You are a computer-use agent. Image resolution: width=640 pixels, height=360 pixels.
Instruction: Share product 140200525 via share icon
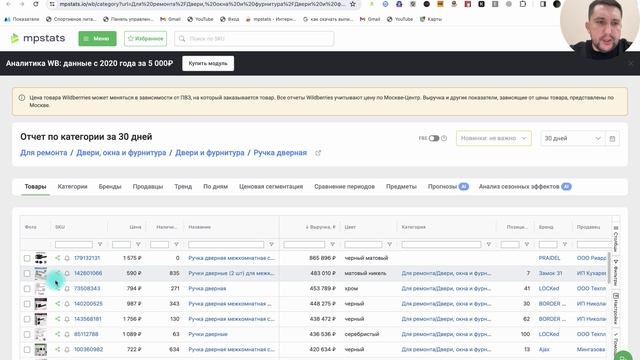[x=58, y=304]
